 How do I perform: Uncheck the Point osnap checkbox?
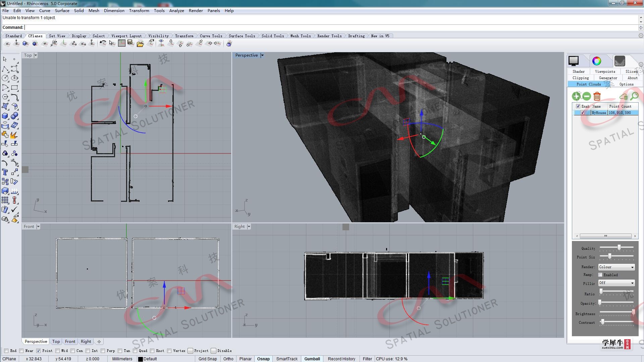38,351
